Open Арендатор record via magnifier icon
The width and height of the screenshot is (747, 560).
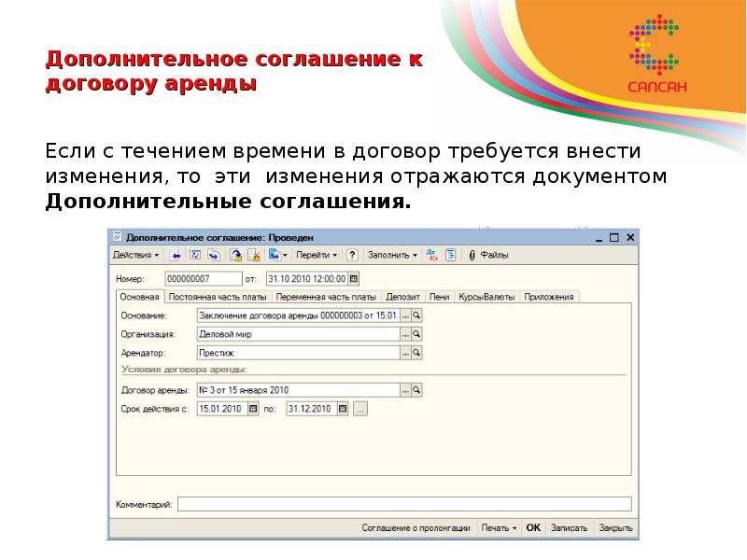(417, 353)
